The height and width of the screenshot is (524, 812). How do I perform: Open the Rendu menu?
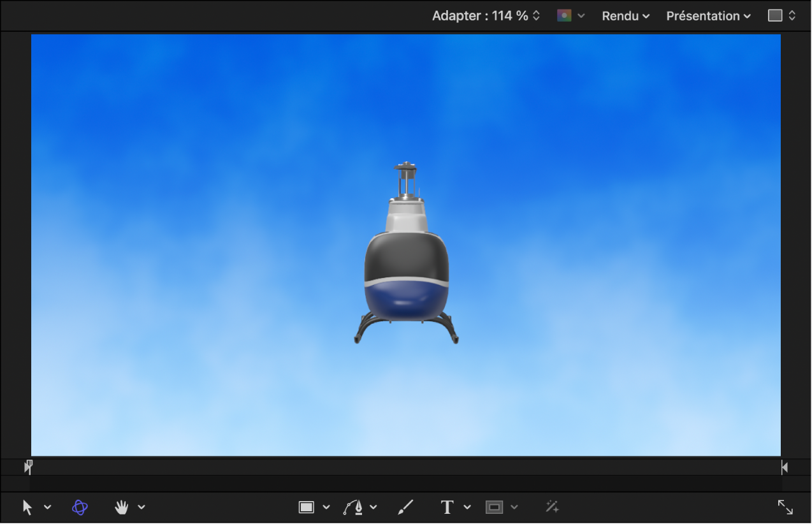pos(625,16)
